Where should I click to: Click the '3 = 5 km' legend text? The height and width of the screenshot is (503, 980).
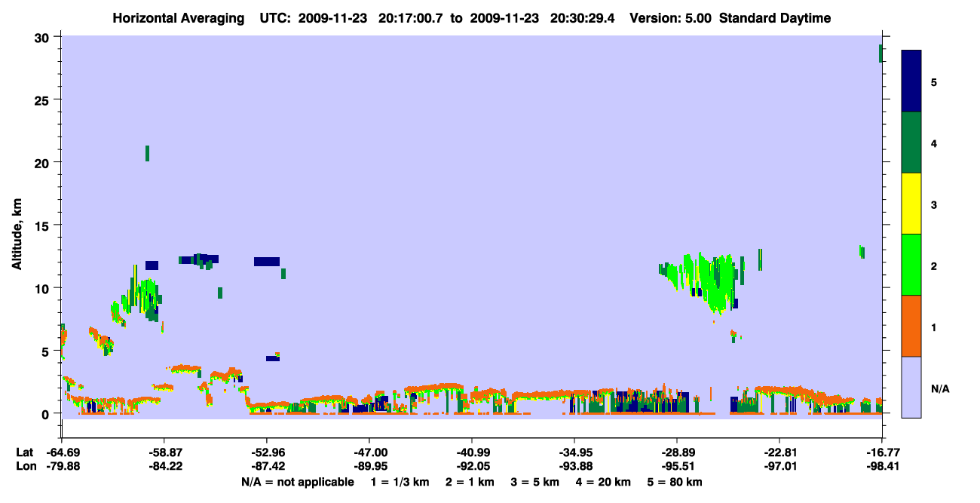535,482
